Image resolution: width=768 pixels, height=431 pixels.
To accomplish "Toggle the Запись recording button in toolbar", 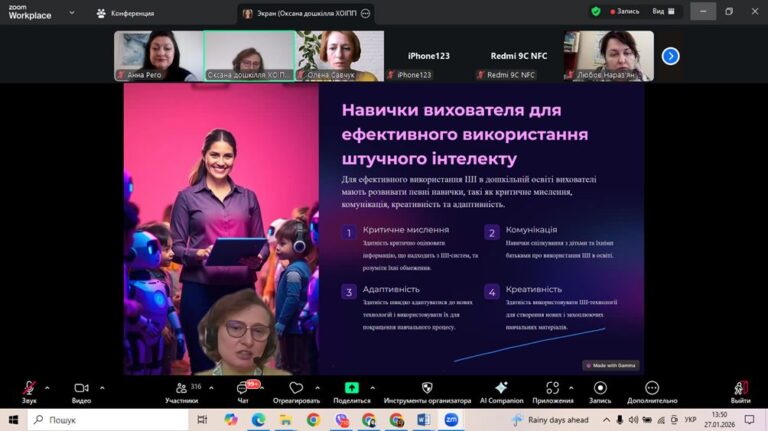I will point(600,392).
